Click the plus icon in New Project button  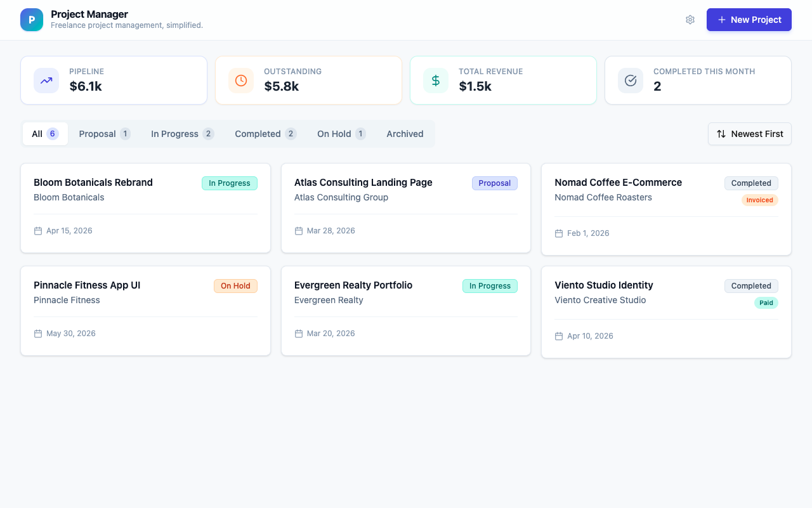722,20
